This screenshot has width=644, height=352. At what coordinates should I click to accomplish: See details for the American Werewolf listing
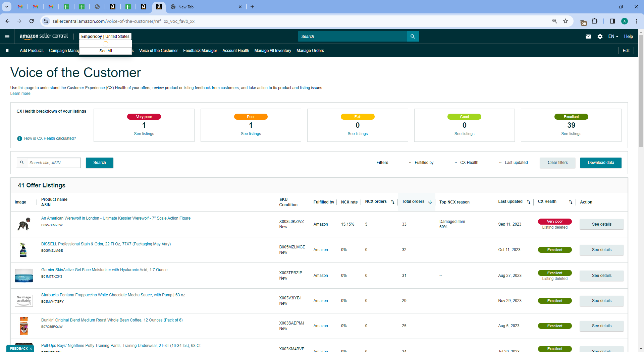(601, 224)
